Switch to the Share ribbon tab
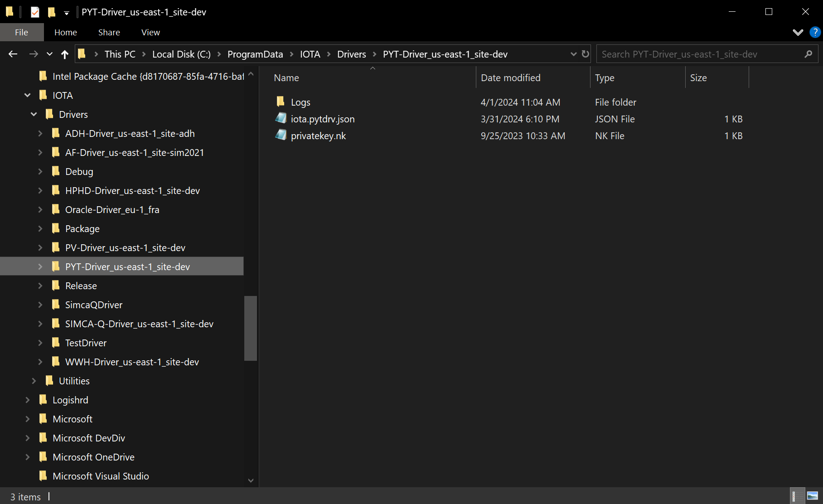Screen dimensions: 823x504 pyautogui.click(x=109, y=32)
